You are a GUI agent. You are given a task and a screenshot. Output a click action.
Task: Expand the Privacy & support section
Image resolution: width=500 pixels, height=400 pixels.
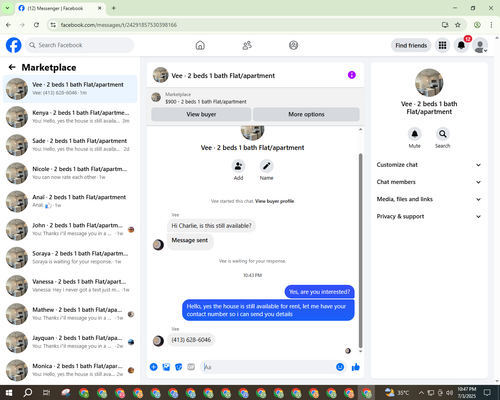pyautogui.click(x=429, y=216)
